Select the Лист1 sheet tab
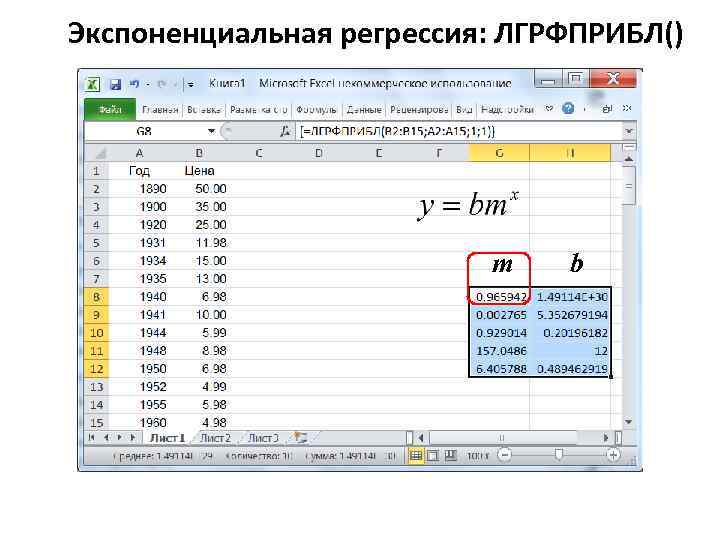Screen dimensions: 720x540 [168, 438]
